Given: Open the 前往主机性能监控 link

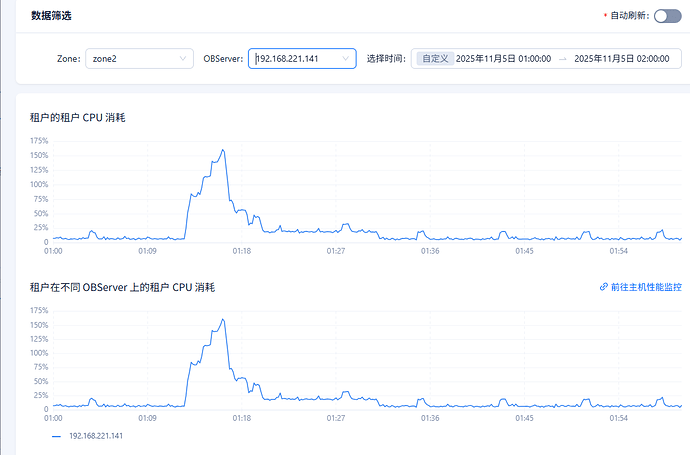Looking at the screenshot, I should coord(646,286).
